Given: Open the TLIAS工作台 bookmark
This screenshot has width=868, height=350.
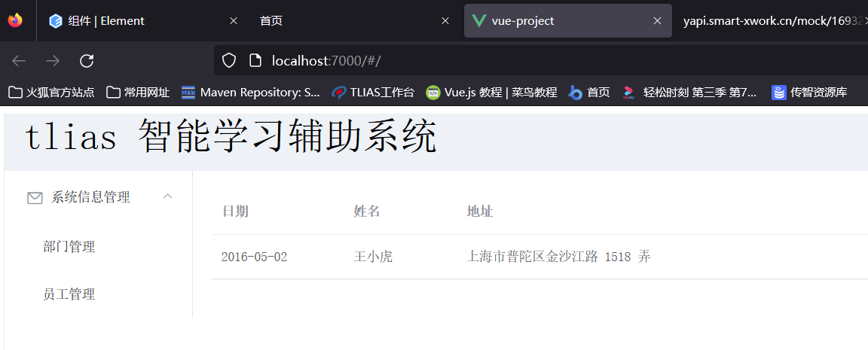Looking at the screenshot, I should (374, 93).
